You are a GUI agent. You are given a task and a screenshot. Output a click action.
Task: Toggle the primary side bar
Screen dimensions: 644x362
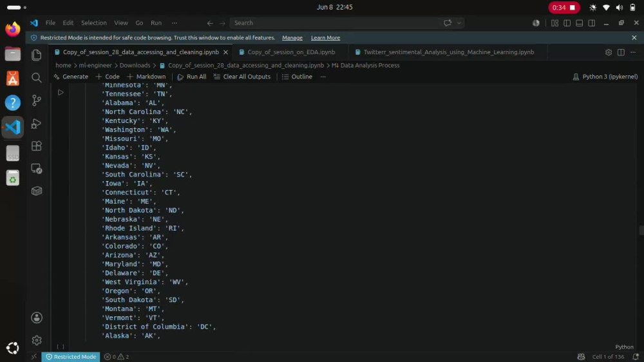(567, 23)
